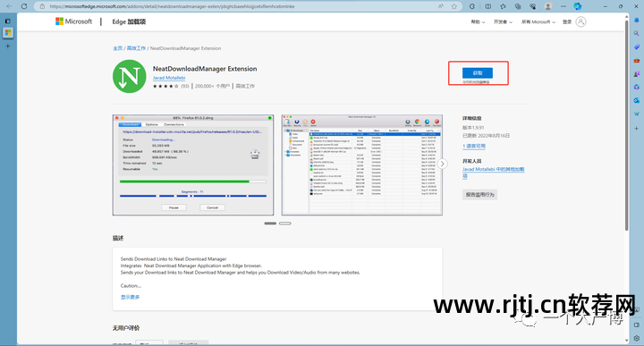Show next screenshot with carousel arrow
The image size is (644, 346).
click(443, 164)
